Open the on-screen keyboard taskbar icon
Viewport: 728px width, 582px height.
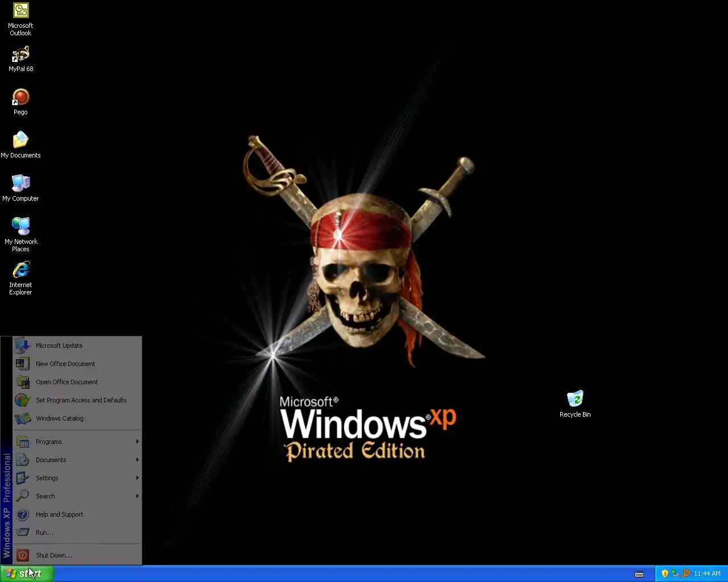click(639, 574)
